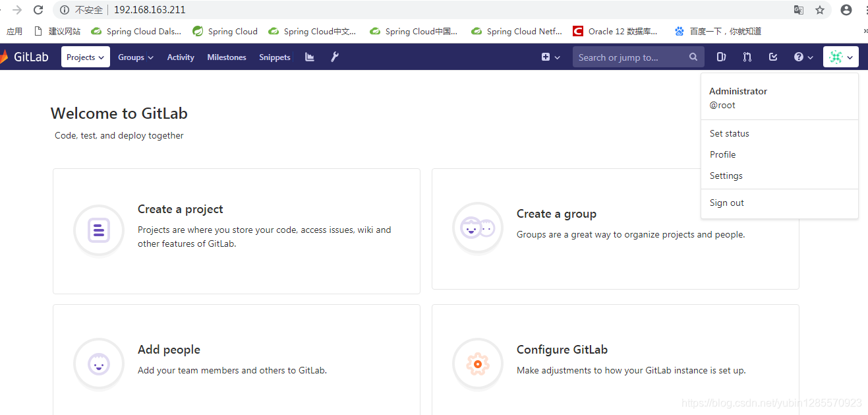Viewport: 868px width, 415px height.
Task: Click the browser address bar URL
Action: [150, 10]
